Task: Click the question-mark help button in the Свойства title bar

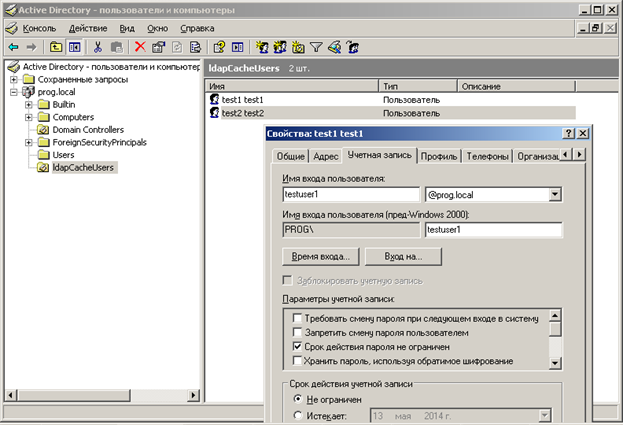Action: tap(568, 133)
